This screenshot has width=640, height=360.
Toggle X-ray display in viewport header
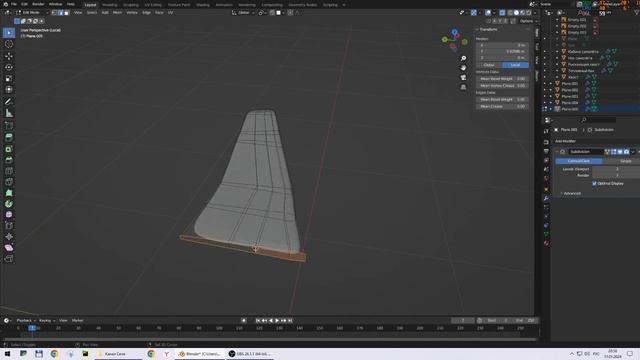point(502,13)
